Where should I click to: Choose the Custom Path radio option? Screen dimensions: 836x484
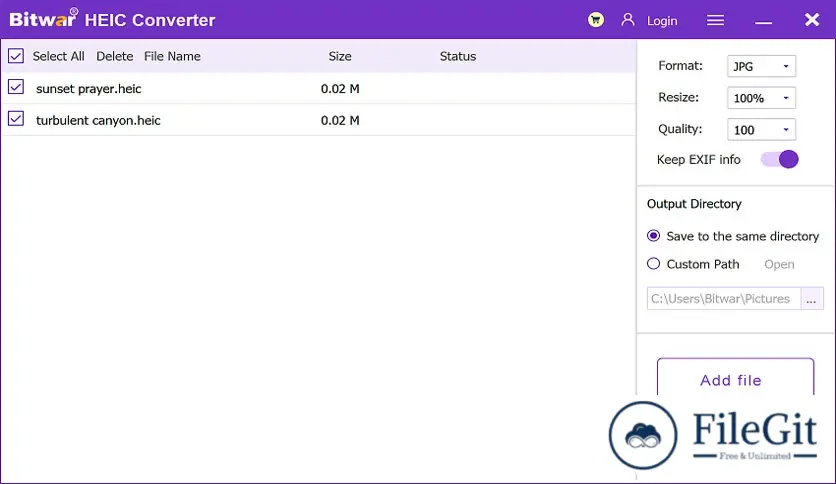(x=654, y=264)
